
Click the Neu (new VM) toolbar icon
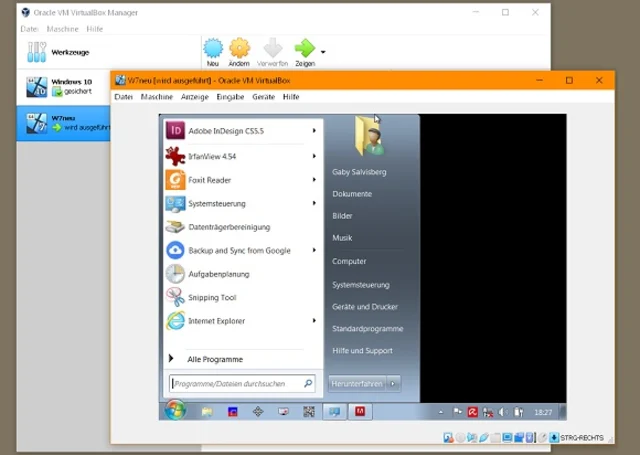tap(213, 49)
